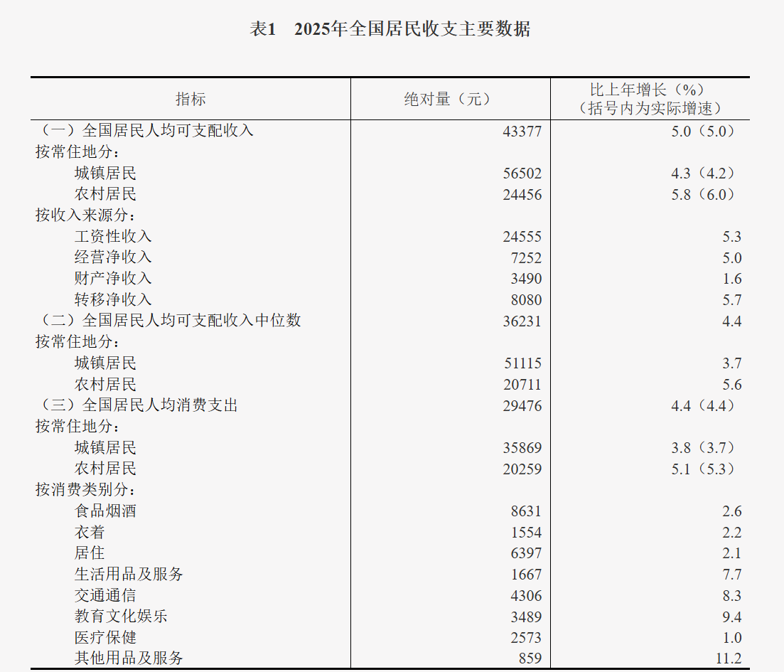This screenshot has height=672, width=784.
Task: Click the 按收入来源分 label
Action: coord(85,215)
